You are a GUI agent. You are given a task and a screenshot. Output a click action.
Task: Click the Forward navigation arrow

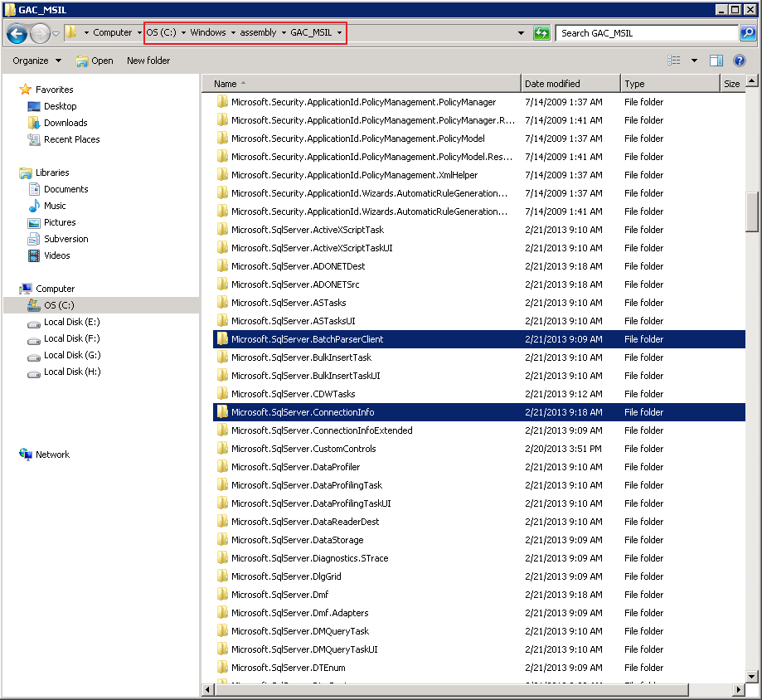point(40,33)
